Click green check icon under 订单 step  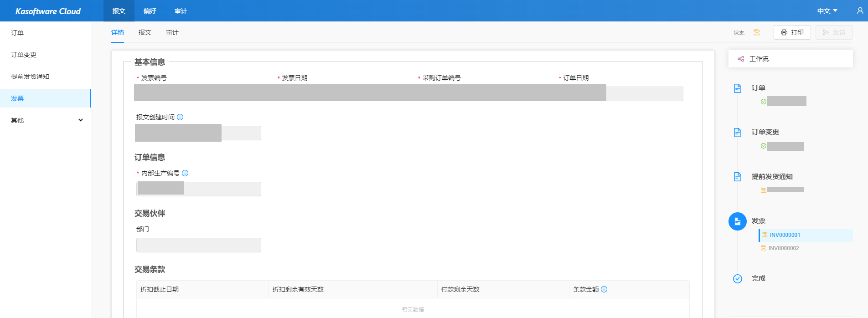point(764,102)
